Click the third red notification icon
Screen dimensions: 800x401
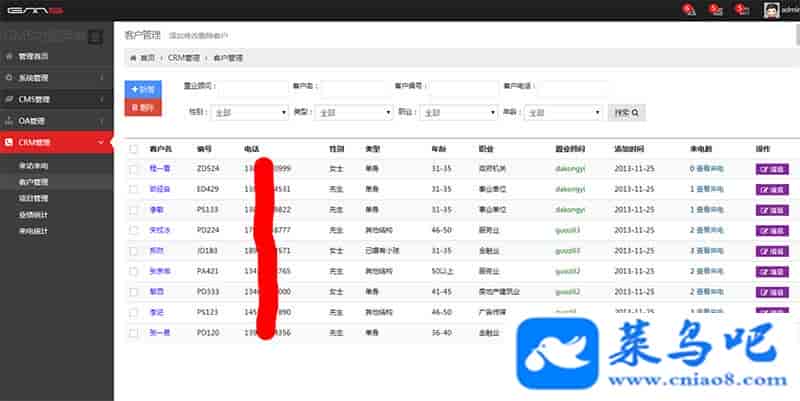pos(741,10)
